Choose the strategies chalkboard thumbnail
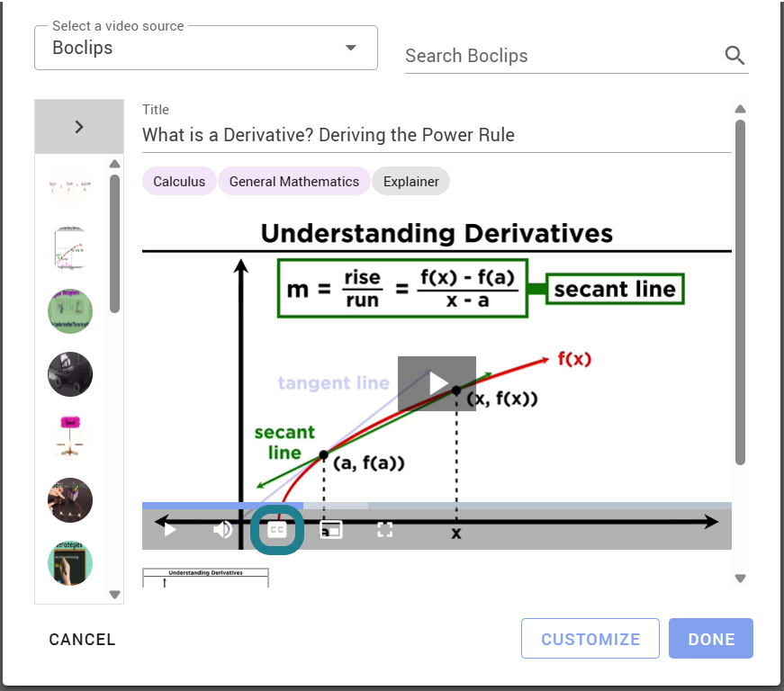This screenshot has width=784, height=691. click(70, 563)
